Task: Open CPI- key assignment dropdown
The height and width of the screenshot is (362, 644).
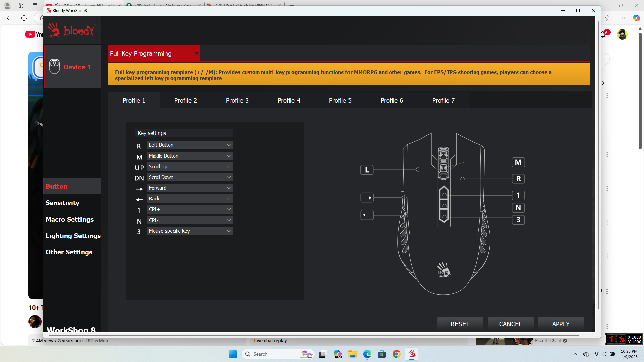Action: [x=190, y=220]
